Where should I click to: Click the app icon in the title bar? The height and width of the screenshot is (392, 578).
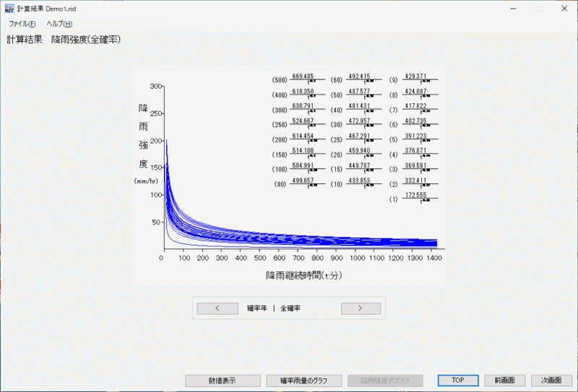(x=9, y=9)
